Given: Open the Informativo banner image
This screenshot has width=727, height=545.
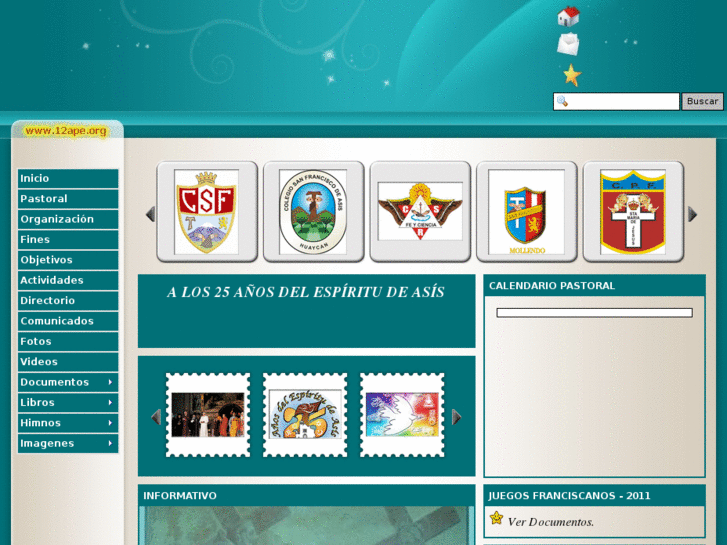Looking at the screenshot, I should pos(306,526).
